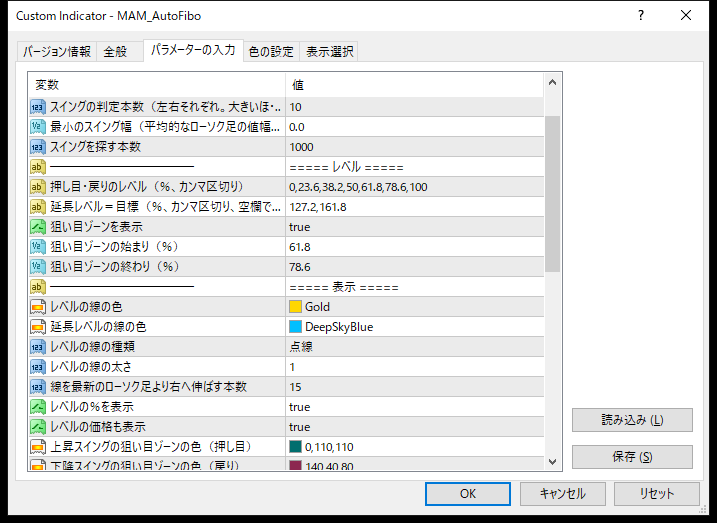Click boolean icon beside レベルの％を表示
The height and width of the screenshot is (523, 717).
tap(37, 407)
